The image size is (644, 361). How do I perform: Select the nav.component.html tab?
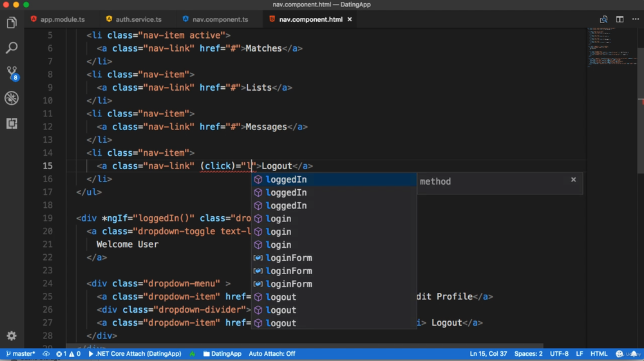point(310,19)
